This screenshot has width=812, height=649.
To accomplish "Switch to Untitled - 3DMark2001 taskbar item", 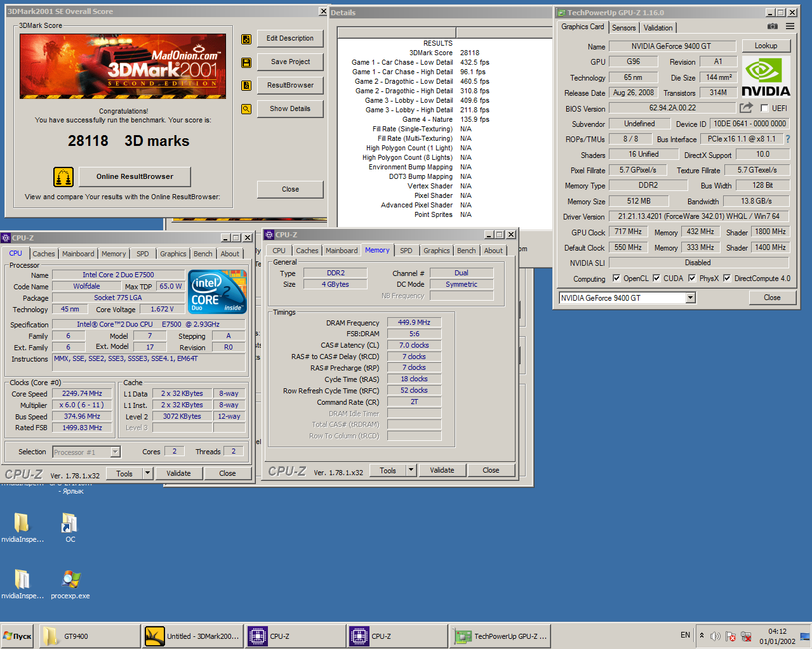I will (x=192, y=636).
